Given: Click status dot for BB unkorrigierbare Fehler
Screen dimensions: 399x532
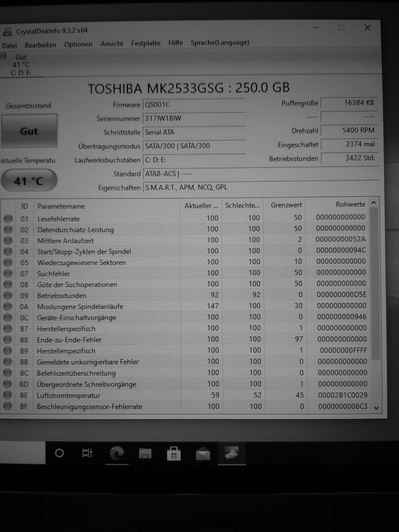Looking at the screenshot, I should pos(7,362).
